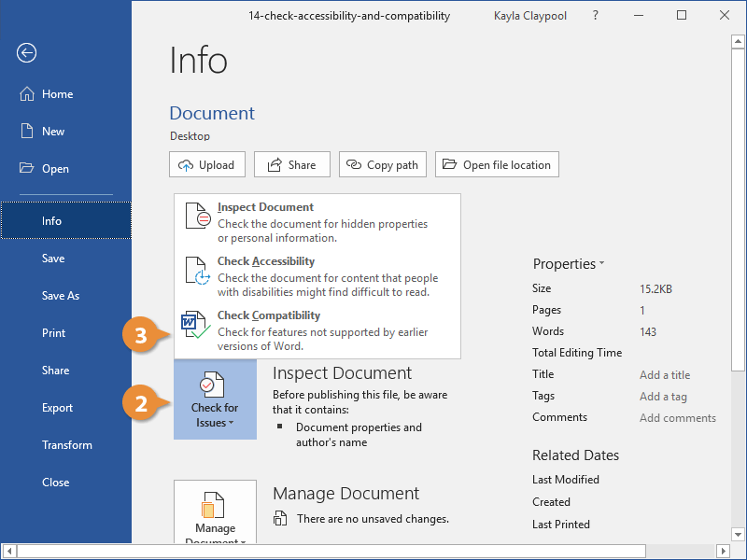Click the vertical scrollbar down arrow
This screenshot has height=560, width=747.
[739, 535]
